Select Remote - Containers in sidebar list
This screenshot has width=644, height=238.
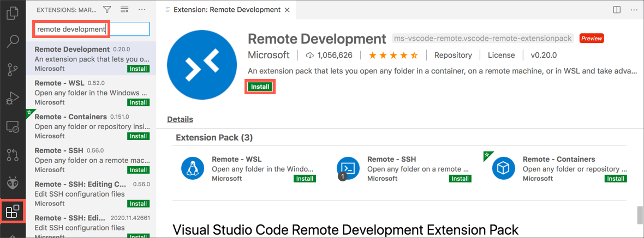[x=91, y=125]
